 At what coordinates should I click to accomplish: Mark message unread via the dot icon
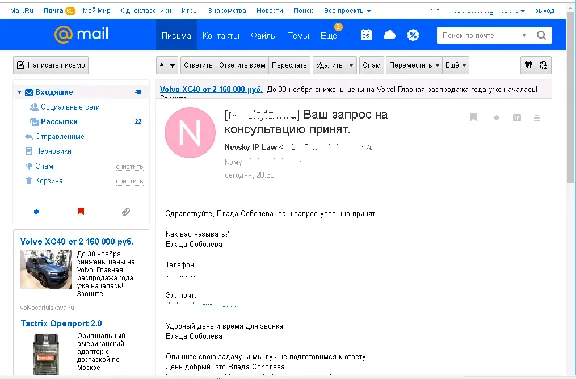[496, 118]
